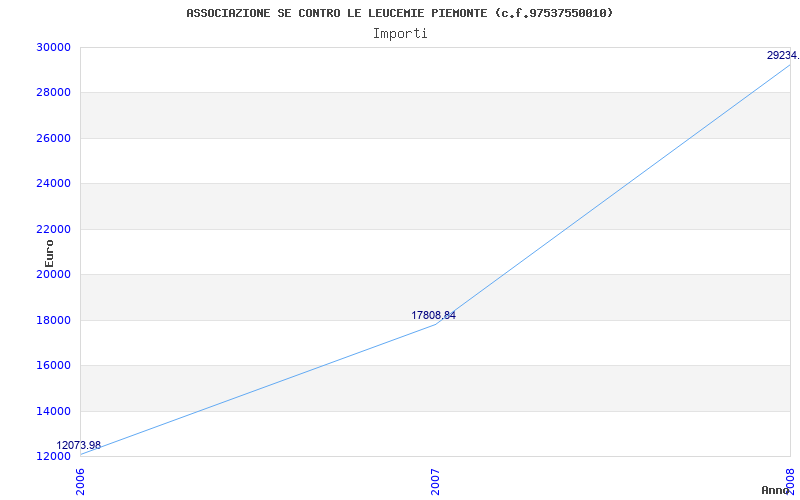
Task: Click the 16000 y-axis tick label
Action: click(53, 366)
